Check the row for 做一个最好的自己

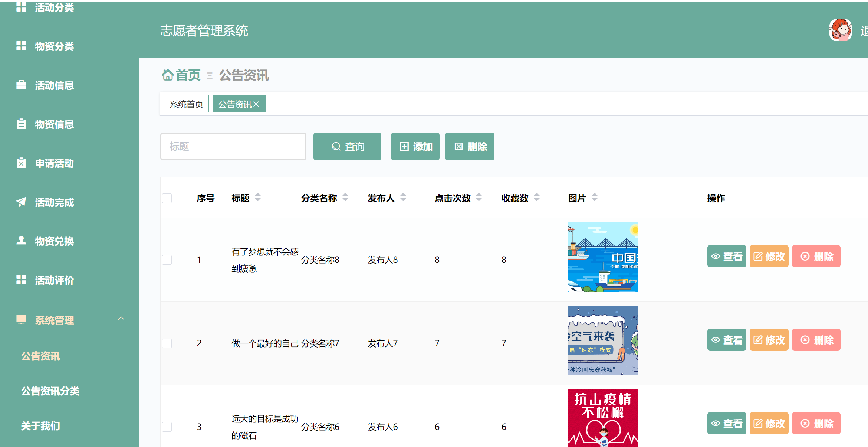(x=167, y=343)
